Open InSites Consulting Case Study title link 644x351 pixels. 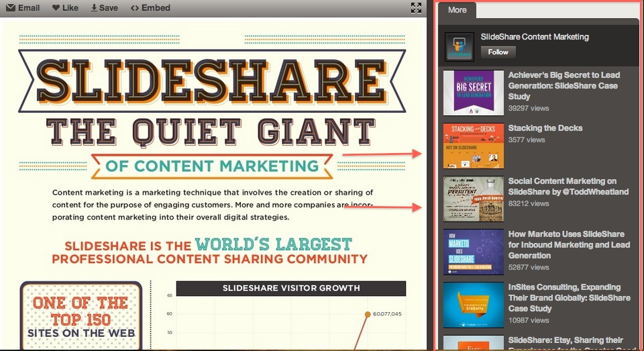coord(570,298)
